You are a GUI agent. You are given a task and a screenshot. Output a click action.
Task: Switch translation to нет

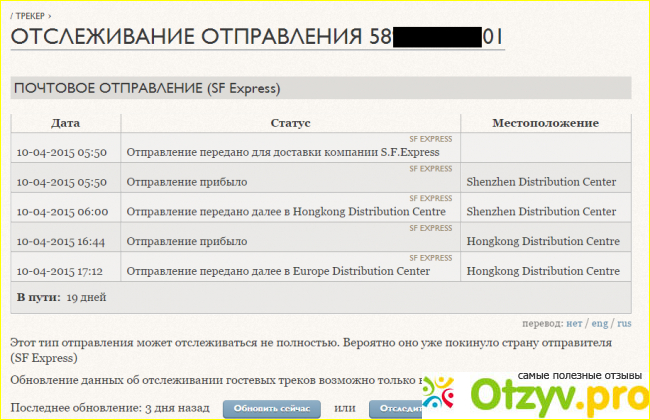(573, 323)
